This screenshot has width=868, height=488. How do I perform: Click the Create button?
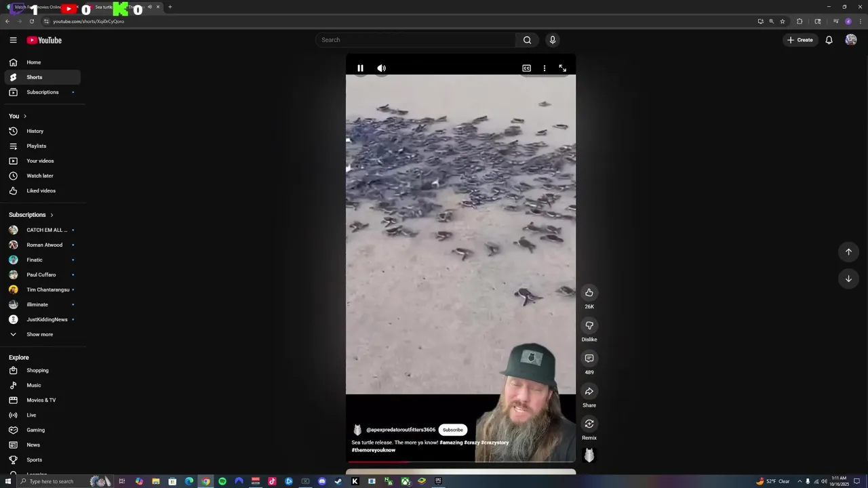800,40
